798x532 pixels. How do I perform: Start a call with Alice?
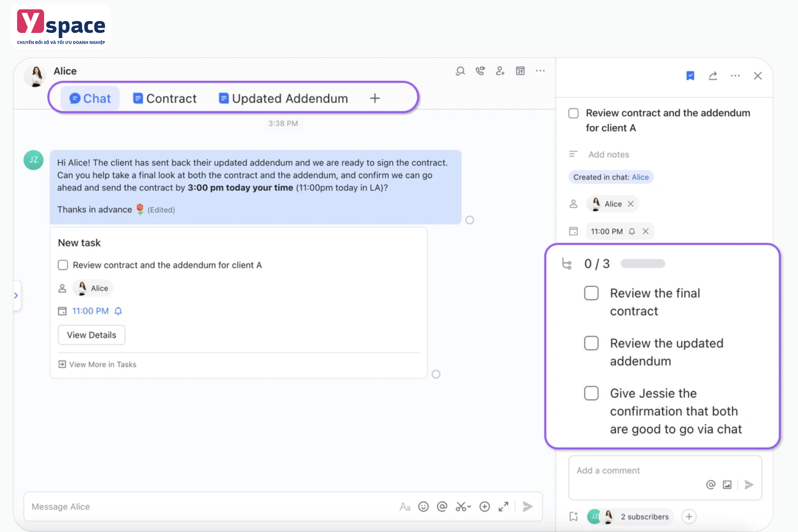coord(480,71)
